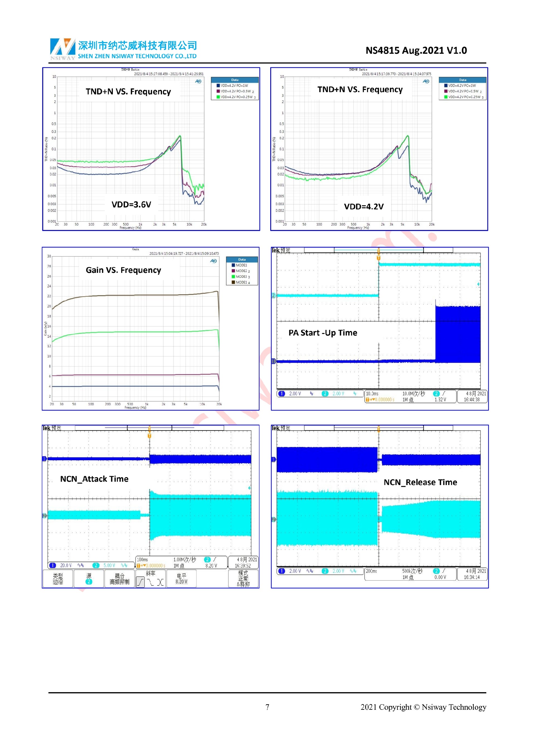Image resolution: width=535 pixels, height=756 pixels.
Task: Click AP logo on VDD=3.6V chart
Action: tap(198, 81)
